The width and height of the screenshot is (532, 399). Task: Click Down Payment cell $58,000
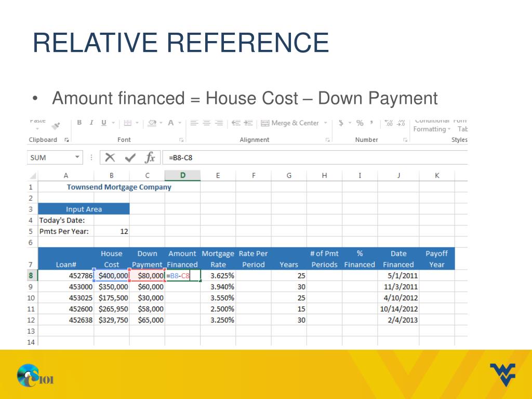pos(147,309)
